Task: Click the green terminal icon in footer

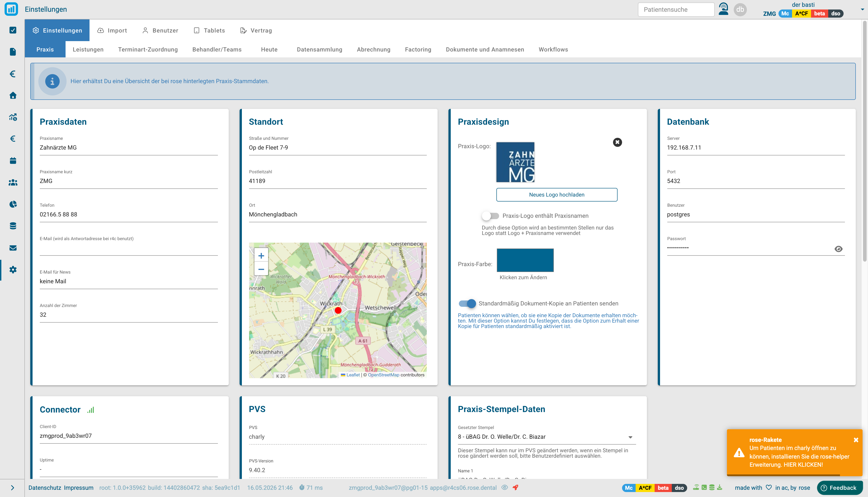Action: click(x=704, y=488)
